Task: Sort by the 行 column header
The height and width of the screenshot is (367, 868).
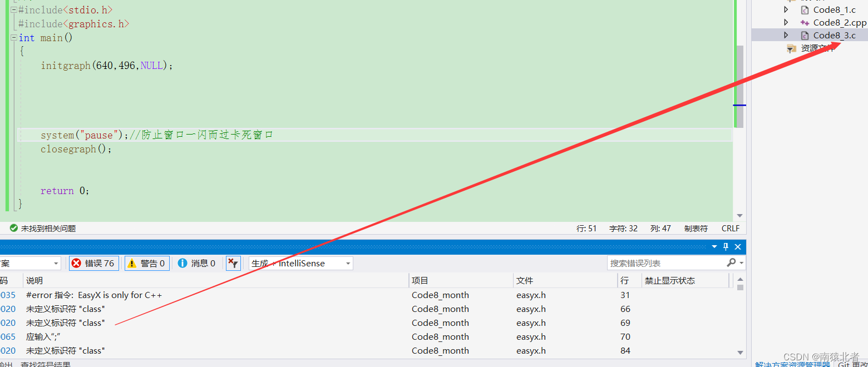Action: tap(629, 280)
